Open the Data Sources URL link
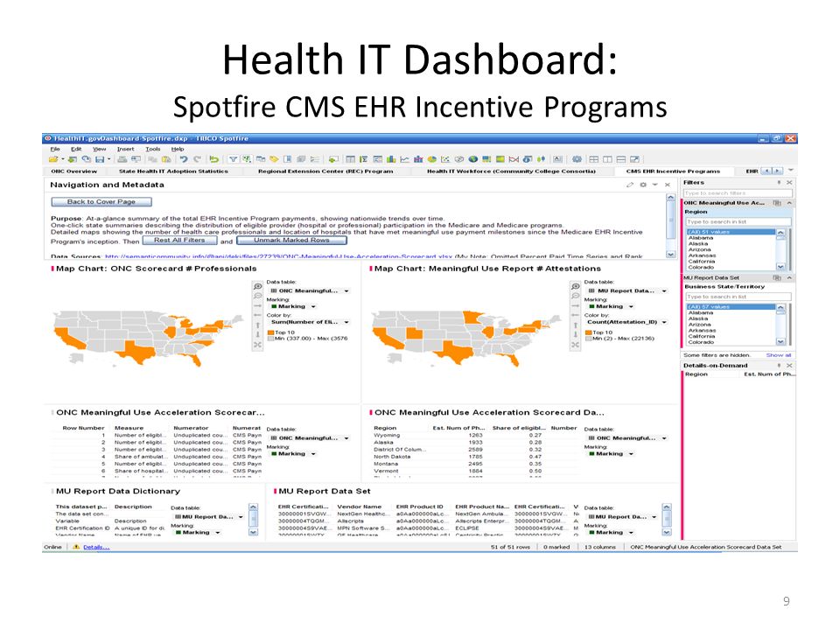Screen dimensions: 840x630 tap(278, 256)
